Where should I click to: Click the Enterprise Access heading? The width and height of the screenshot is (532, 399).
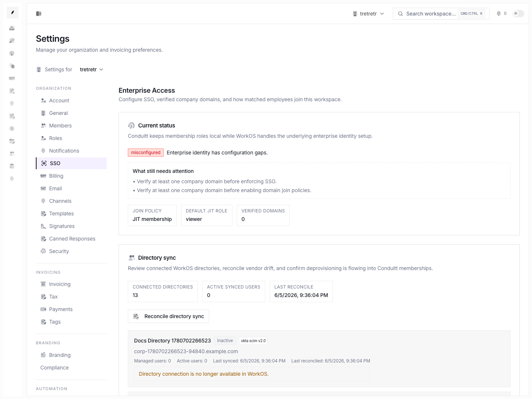coord(147,91)
